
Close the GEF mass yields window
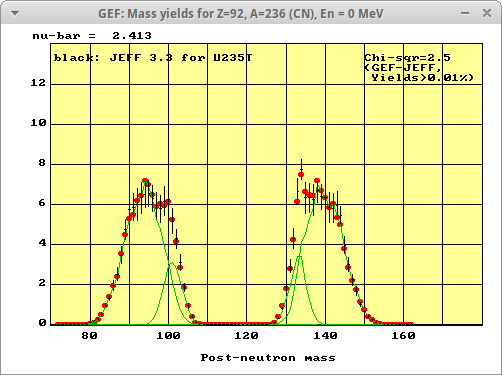pos(487,13)
